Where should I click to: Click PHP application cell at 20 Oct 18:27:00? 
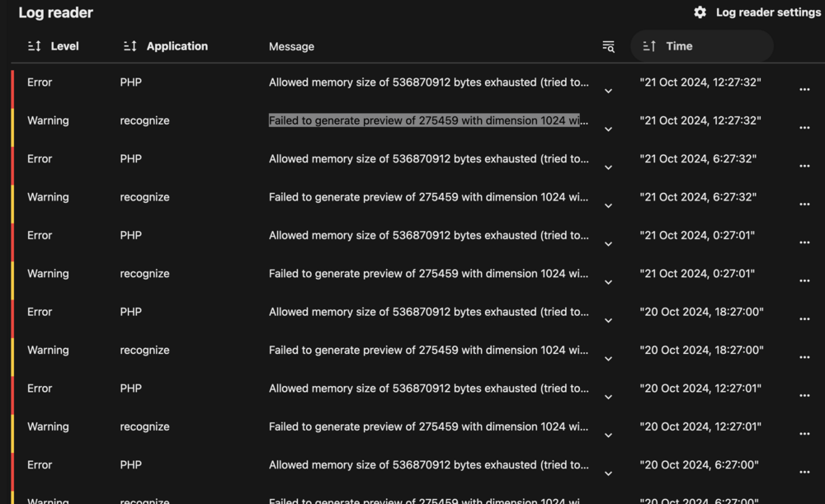pyautogui.click(x=130, y=312)
